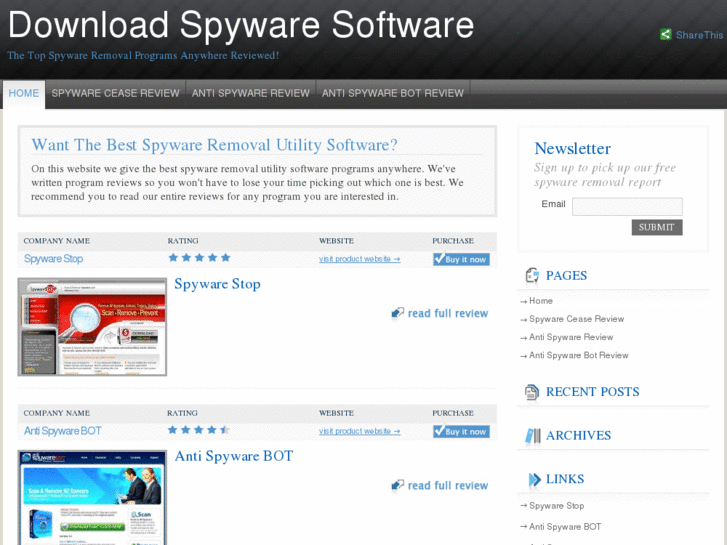Click the site tagline about Top Spyware Removal Programs
This screenshot has width=727, height=545.
coord(143,55)
